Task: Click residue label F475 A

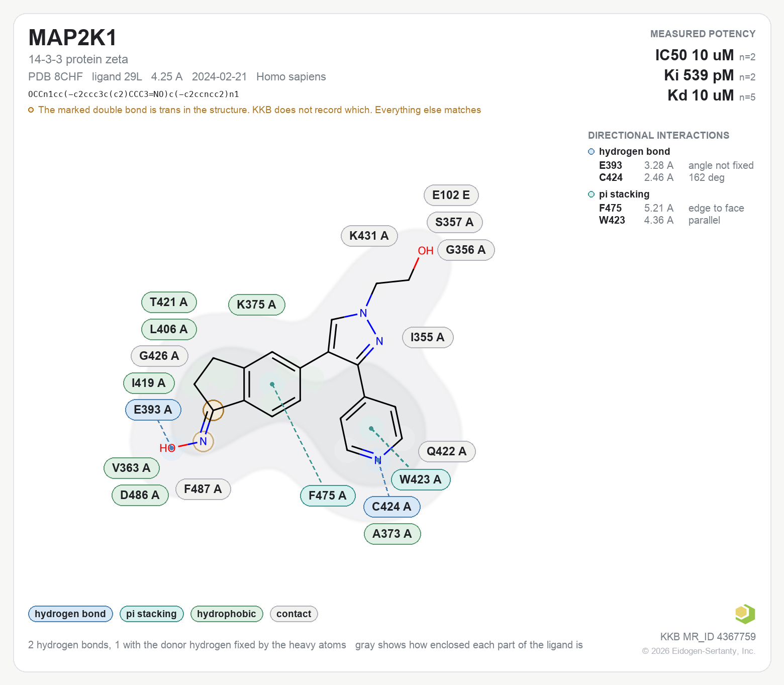Action: tap(328, 496)
